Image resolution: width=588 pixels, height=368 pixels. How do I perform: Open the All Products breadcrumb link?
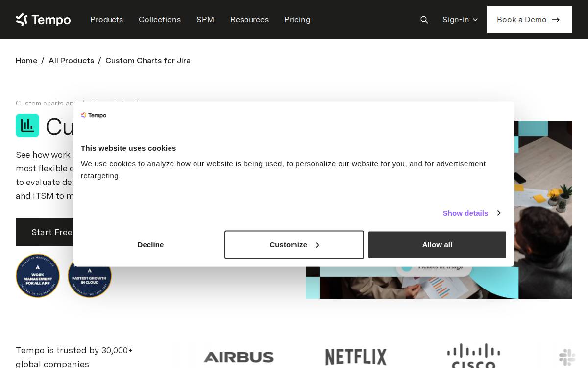coord(71,61)
